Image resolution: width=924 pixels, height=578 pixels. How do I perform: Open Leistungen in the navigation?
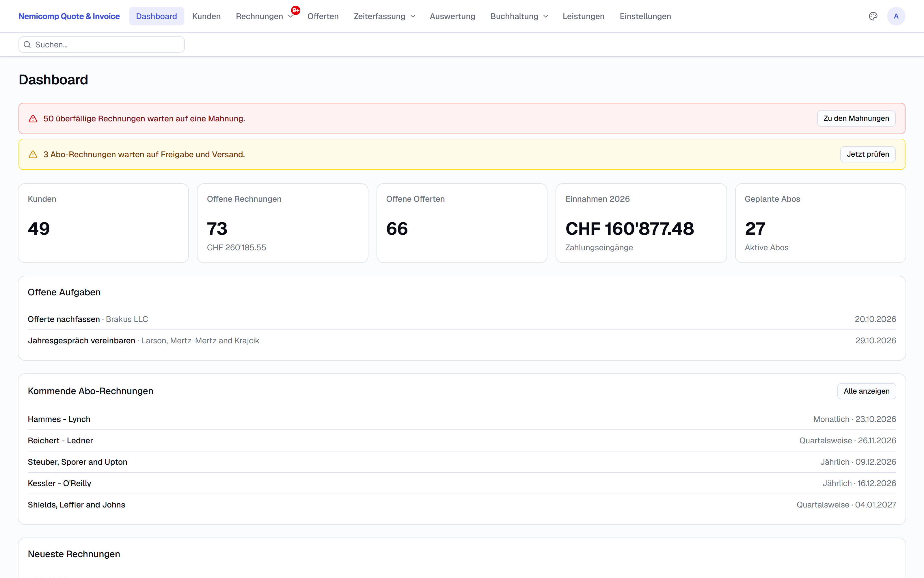583,16
